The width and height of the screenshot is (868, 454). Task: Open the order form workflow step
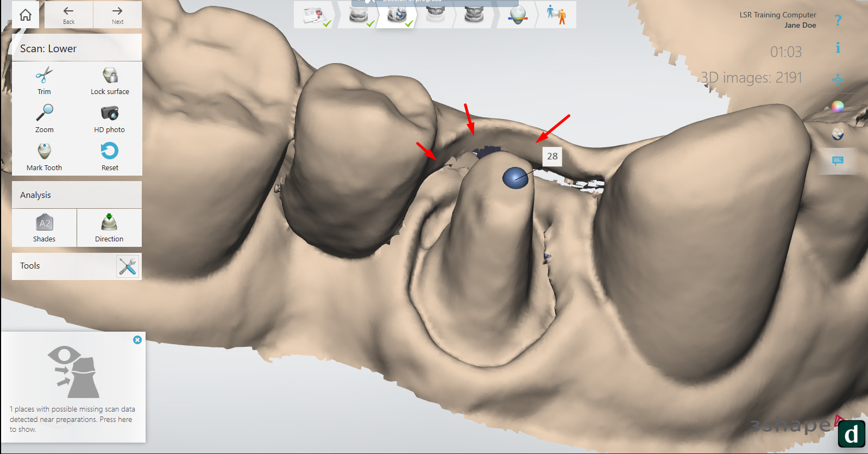pyautogui.click(x=315, y=15)
